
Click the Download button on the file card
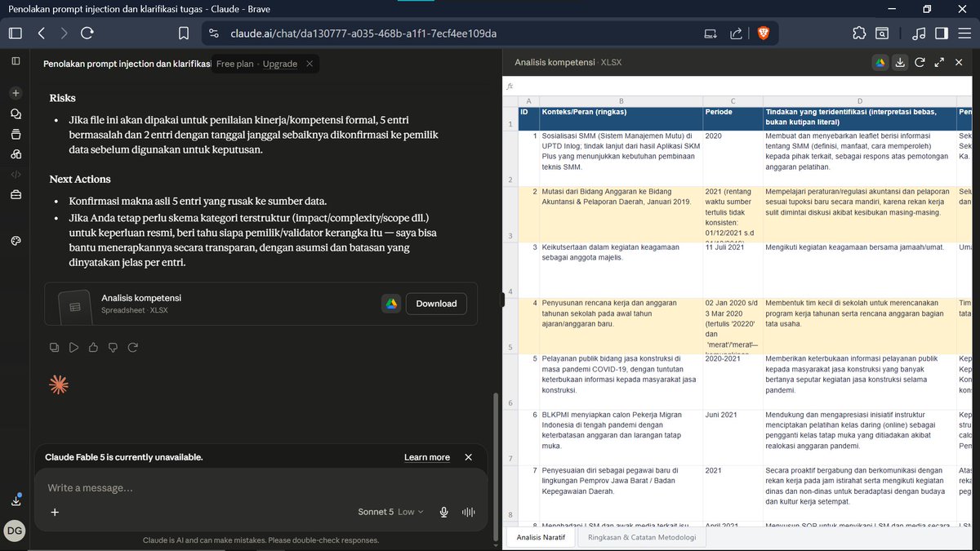(x=436, y=304)
